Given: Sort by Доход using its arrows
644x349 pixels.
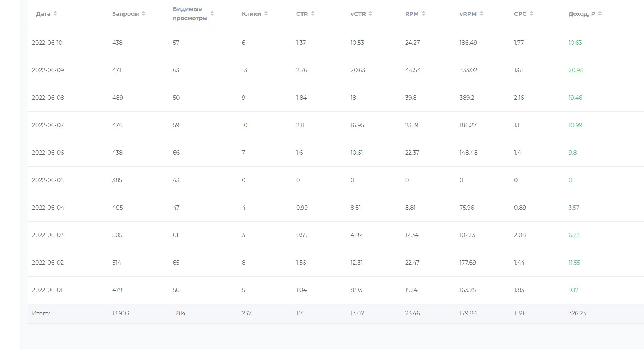Looking at the screenshot, I should coord(600,14).
